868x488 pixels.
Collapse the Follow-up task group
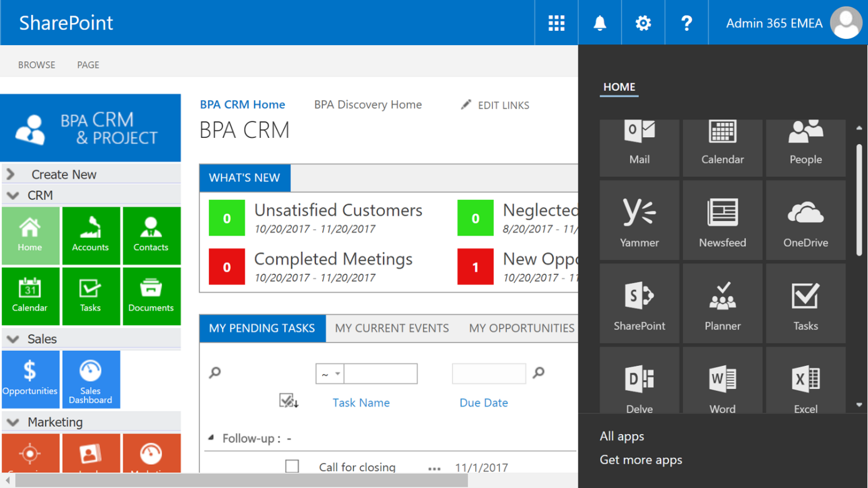(211, 438)
